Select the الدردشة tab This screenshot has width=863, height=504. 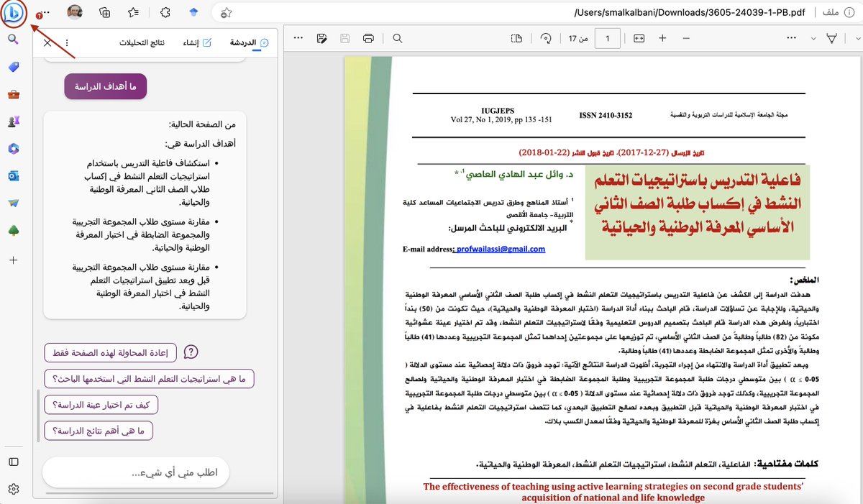point(248,43)
